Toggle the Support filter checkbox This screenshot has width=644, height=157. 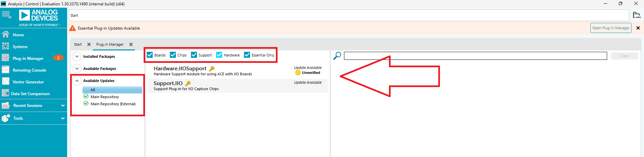tap(194, 55)
